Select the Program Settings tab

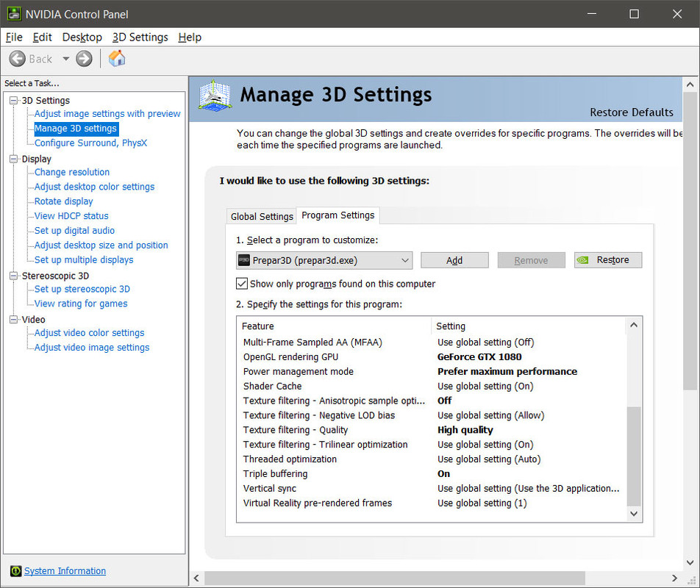pos(338,215)
